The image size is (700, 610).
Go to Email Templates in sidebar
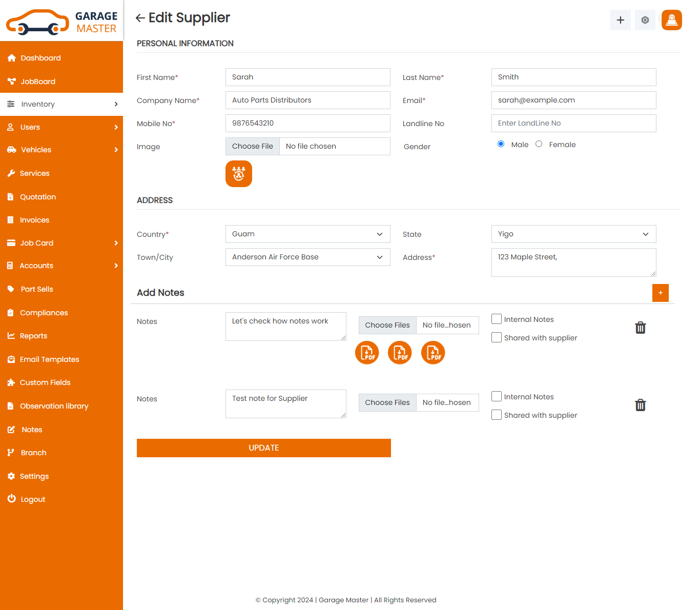click(x=49, y=359)
